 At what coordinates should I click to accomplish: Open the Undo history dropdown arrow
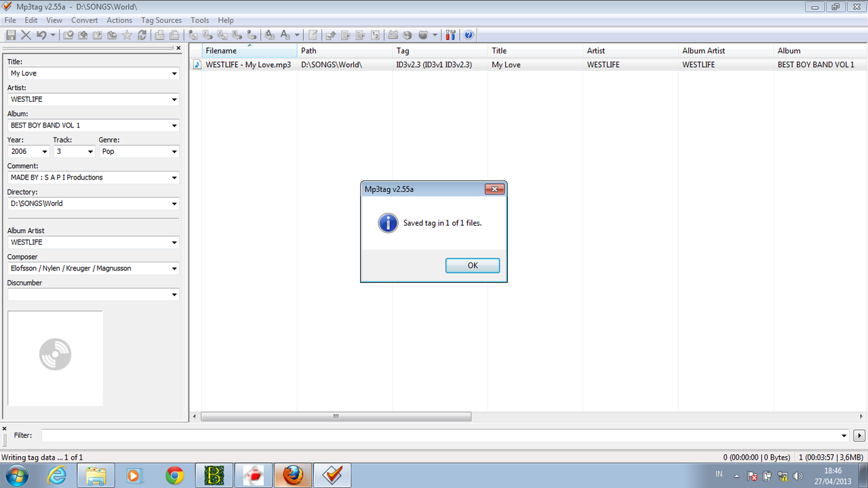tap(53, 35)
